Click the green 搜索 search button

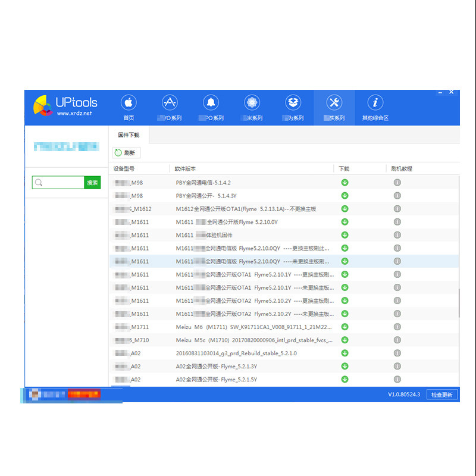tap(92, 183)
